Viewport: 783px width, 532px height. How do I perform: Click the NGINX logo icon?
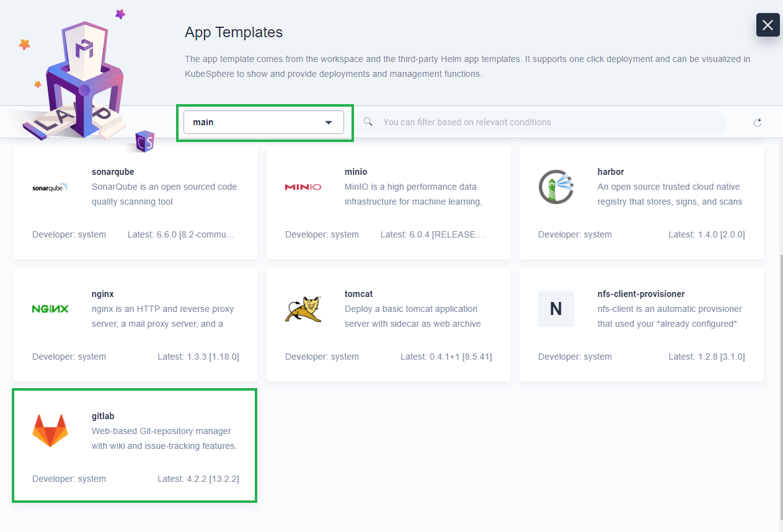[x=50, y=309]
